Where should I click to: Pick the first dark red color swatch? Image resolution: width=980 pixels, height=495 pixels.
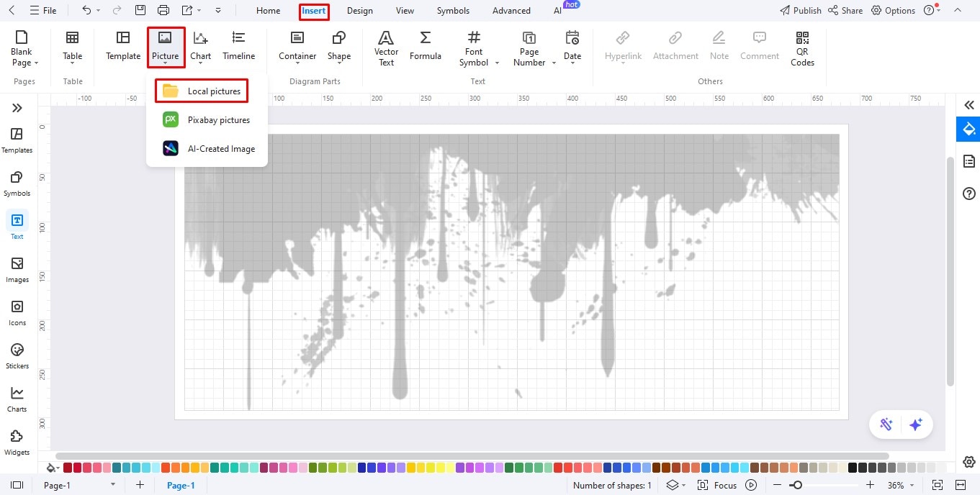68,468
